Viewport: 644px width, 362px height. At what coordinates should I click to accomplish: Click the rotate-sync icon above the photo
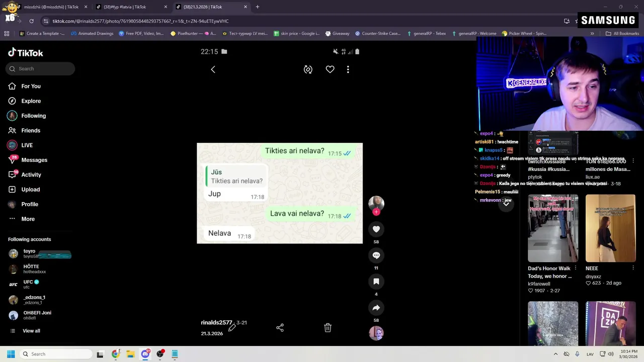[x=308, y=69]
